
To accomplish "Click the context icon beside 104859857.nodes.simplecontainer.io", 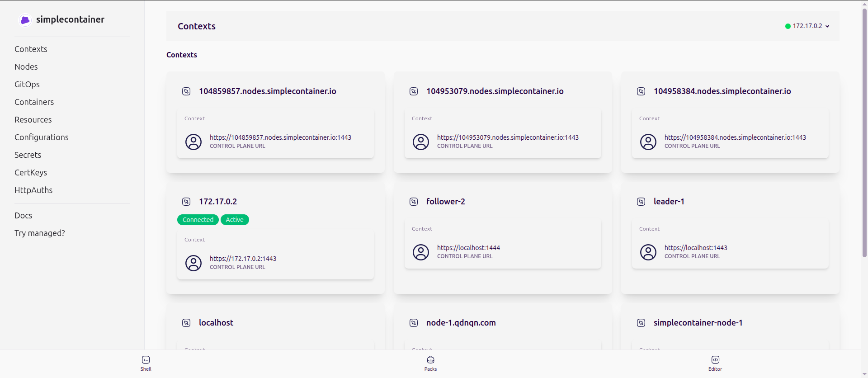I will point(186,91).
